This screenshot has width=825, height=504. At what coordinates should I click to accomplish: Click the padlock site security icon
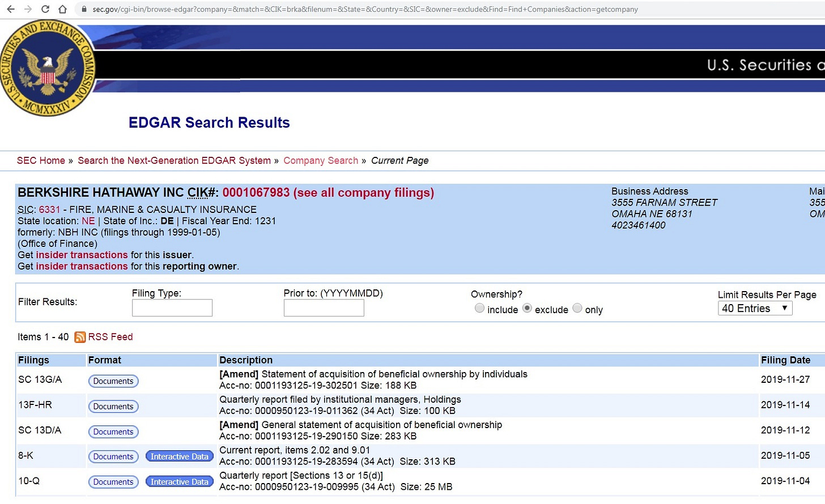point(84,9)
